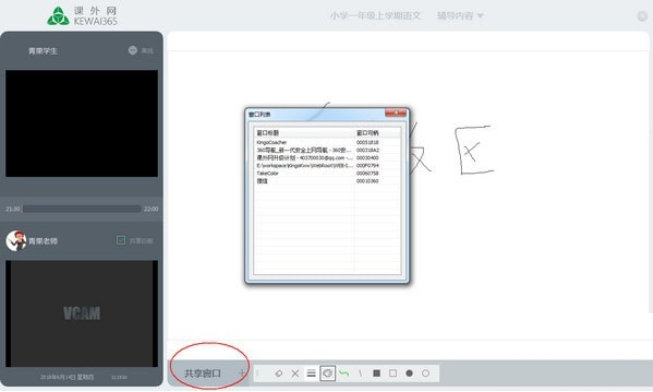653x392 pixels.
Task: Click the 窗口标题 column header
Action: [304, 133]
